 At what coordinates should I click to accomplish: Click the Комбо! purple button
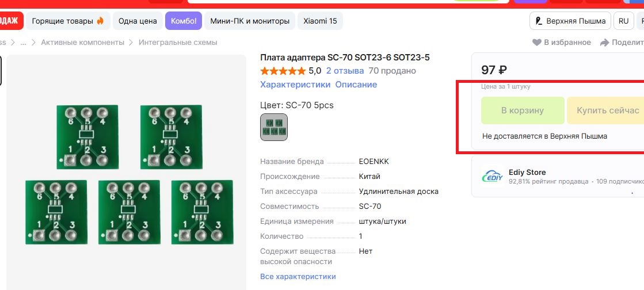coord(184,21)
